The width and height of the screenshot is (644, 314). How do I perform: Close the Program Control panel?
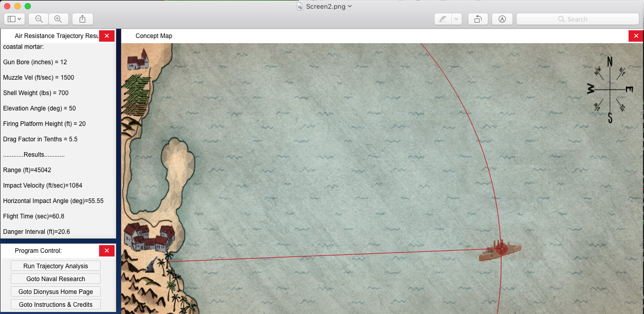click(x=106, y=251)
